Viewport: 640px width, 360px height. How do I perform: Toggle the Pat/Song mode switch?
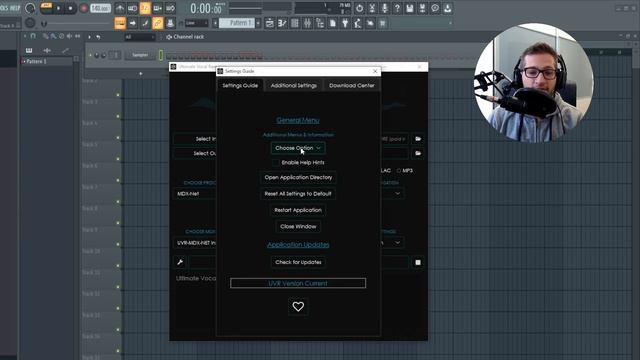(46, 8)
